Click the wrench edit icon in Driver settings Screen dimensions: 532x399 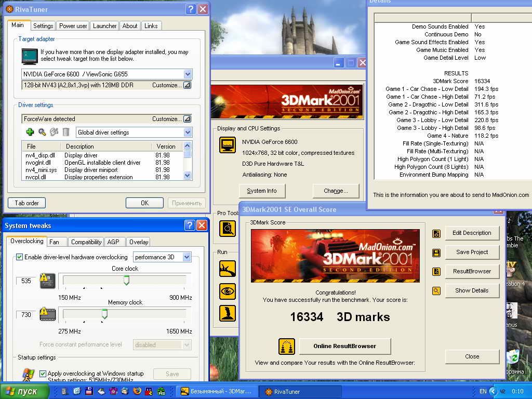click(x=54, y=132)
